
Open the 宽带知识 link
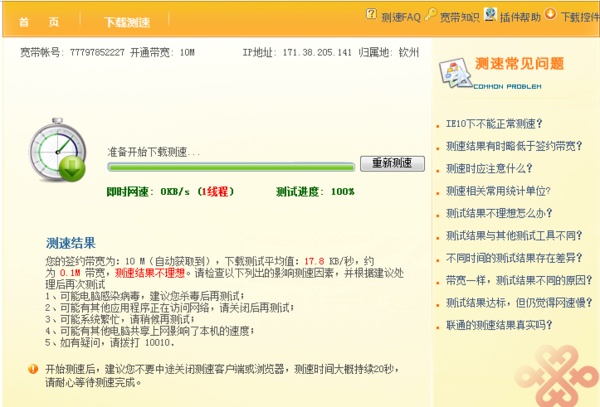[x=460, y=17]
